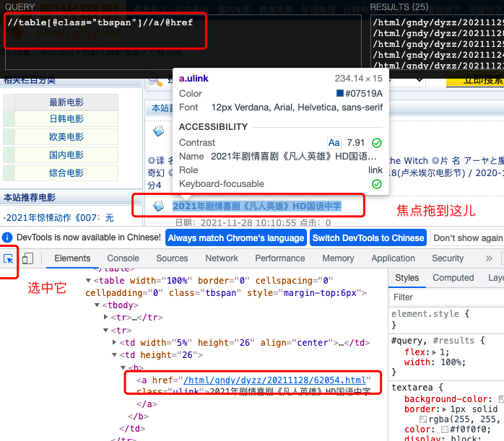Select the Styles pane tab
The width and height of the screenshot is (504, 441).
(407, 278)
